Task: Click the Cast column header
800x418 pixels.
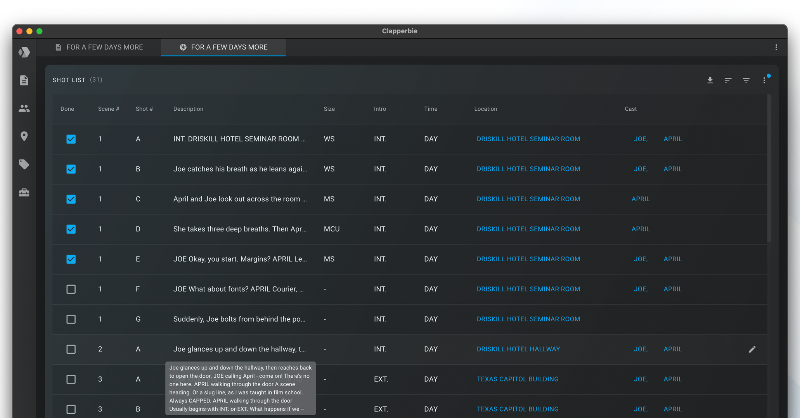Action: 631,109
